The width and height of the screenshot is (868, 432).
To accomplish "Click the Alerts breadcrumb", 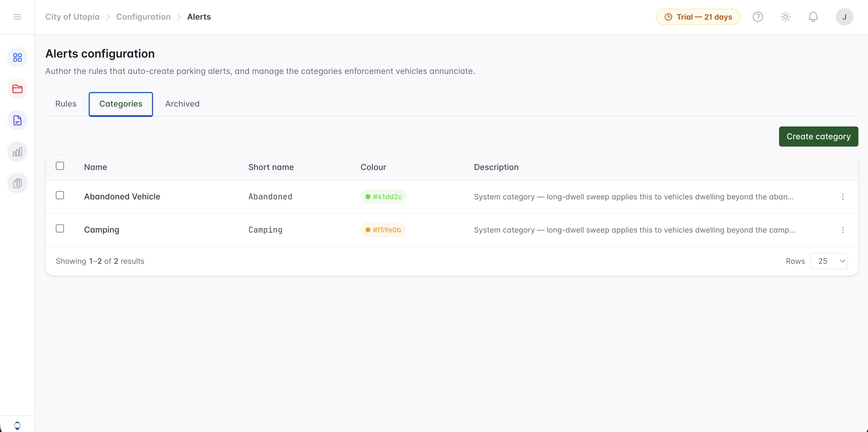I will [x=199, y=17].
